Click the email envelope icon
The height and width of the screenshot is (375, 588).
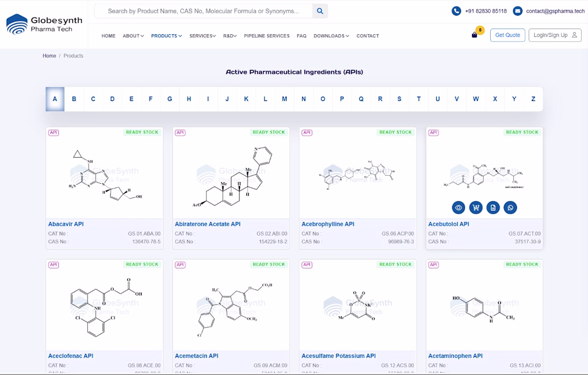point(517,11)
